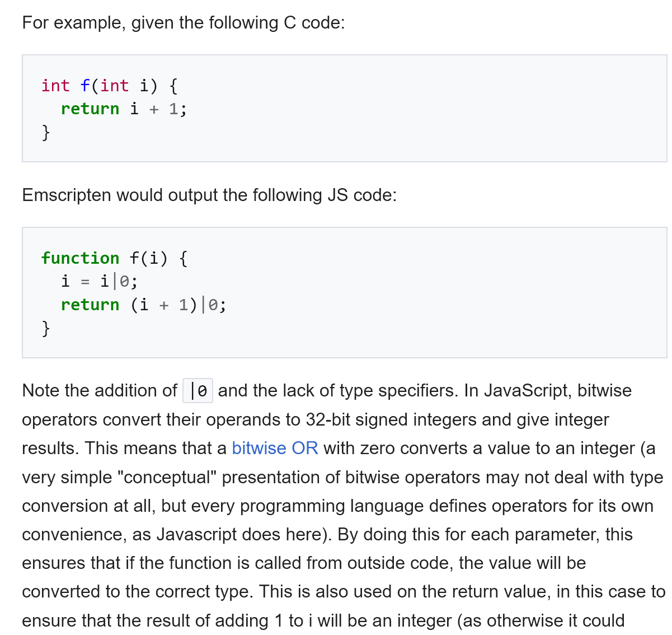Image resolution: width=672 pixels, height=635 pixels.
Task: Click the "Note the addition of" text
Action: pyautogui.click(x=99, y=391)
